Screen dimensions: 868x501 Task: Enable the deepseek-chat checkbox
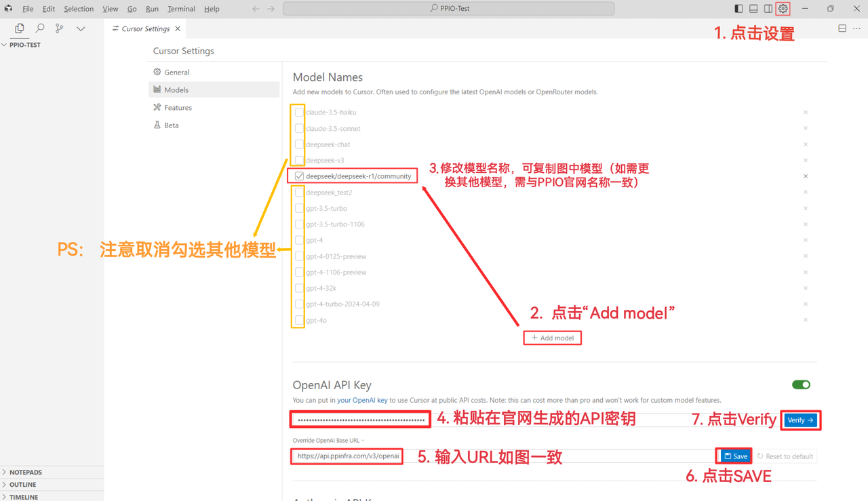299,144
